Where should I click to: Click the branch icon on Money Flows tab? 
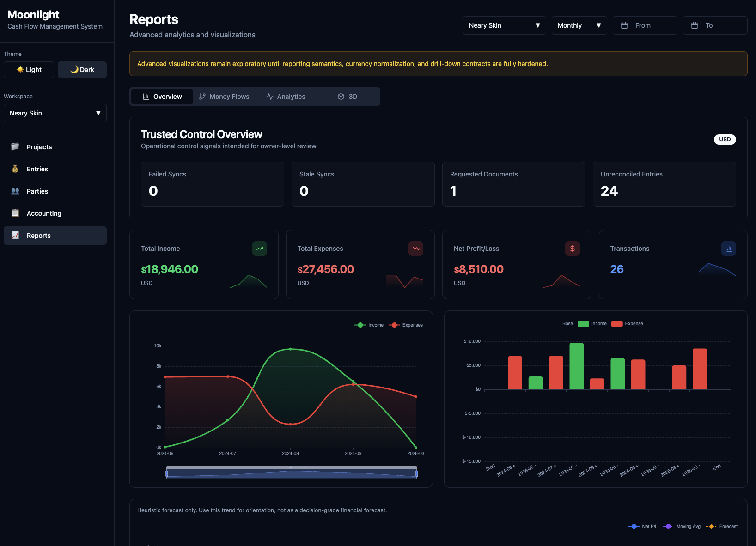(x=202, y=97)
